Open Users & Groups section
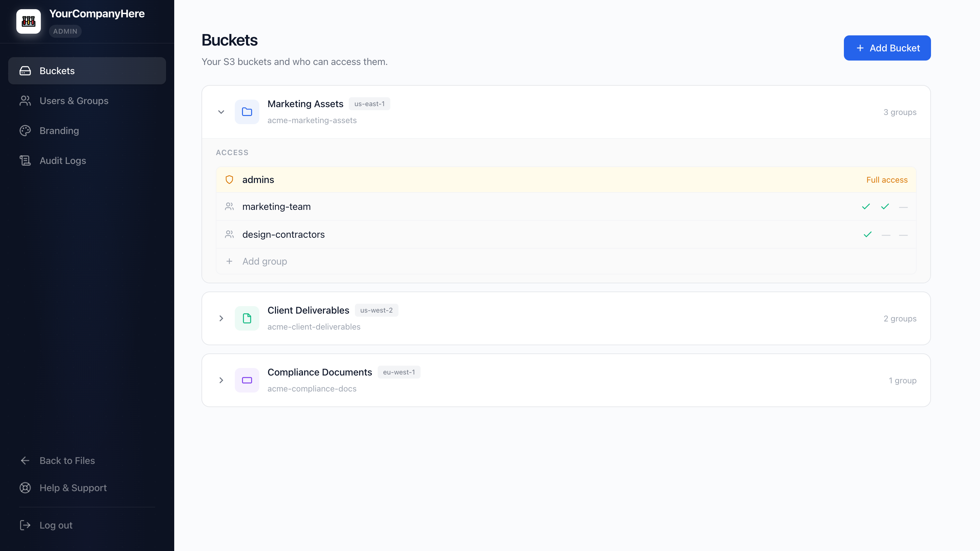Screen dimensions: 980x551 74,101
